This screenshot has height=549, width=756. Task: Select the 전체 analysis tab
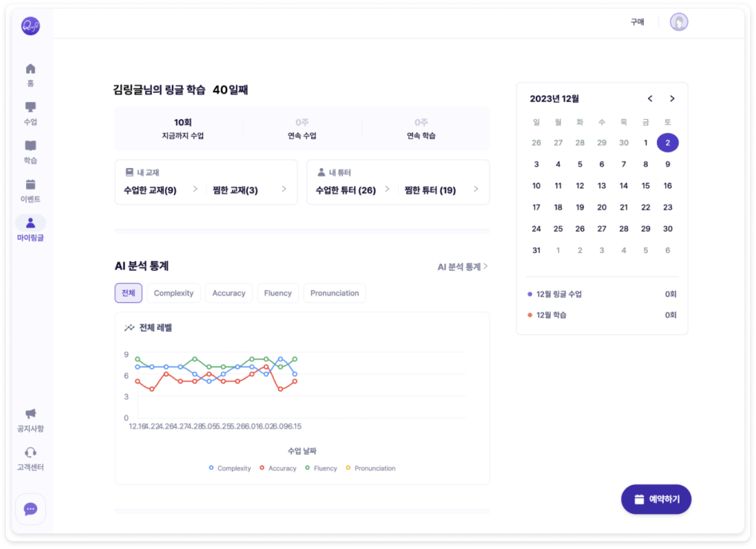128,293
